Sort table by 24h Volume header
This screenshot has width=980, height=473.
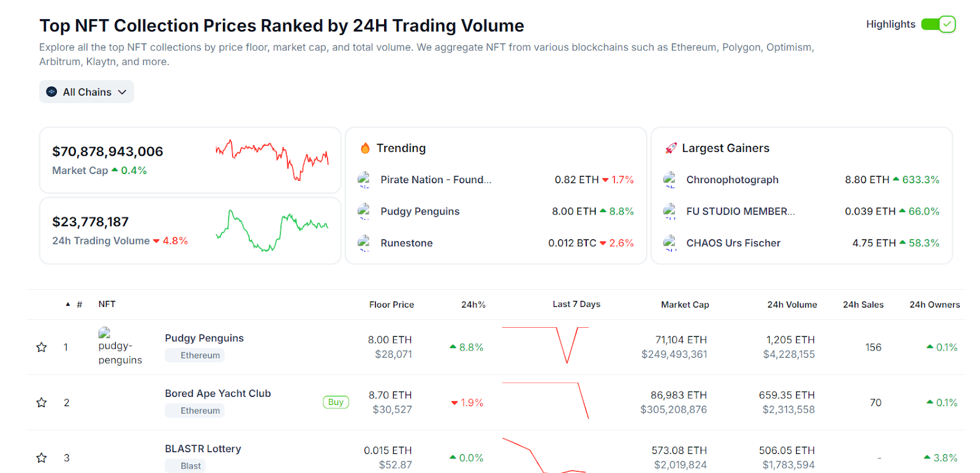coord(792,305)
